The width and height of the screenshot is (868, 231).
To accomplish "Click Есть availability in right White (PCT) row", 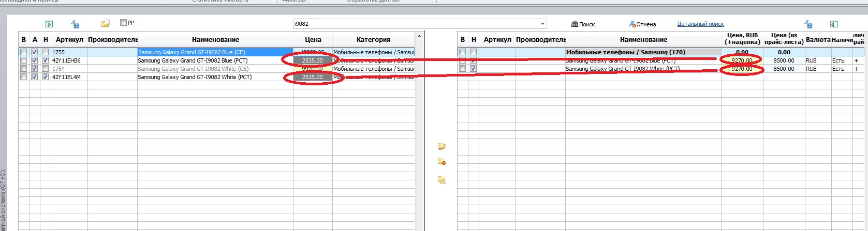I will coord(842,69).
